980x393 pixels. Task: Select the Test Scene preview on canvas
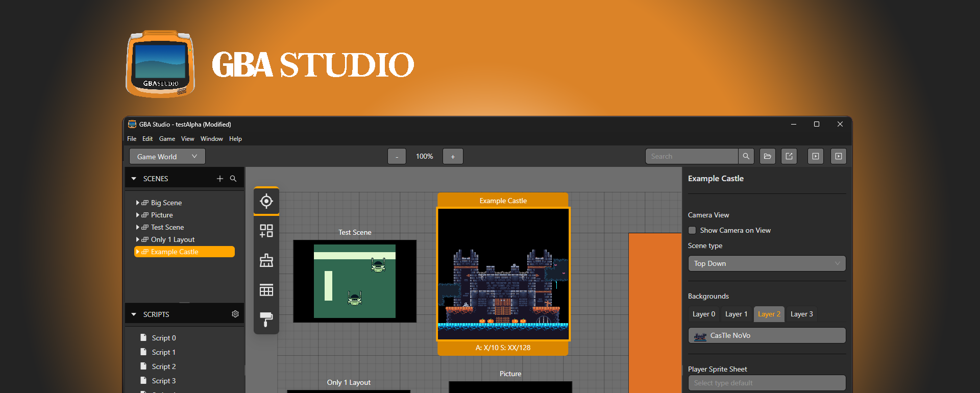coord(355,281)
